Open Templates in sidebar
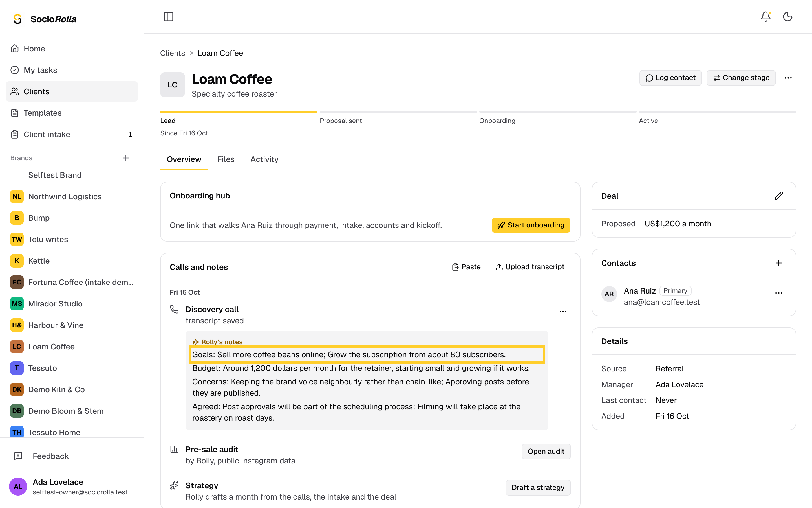 click(x=72, y=113)
